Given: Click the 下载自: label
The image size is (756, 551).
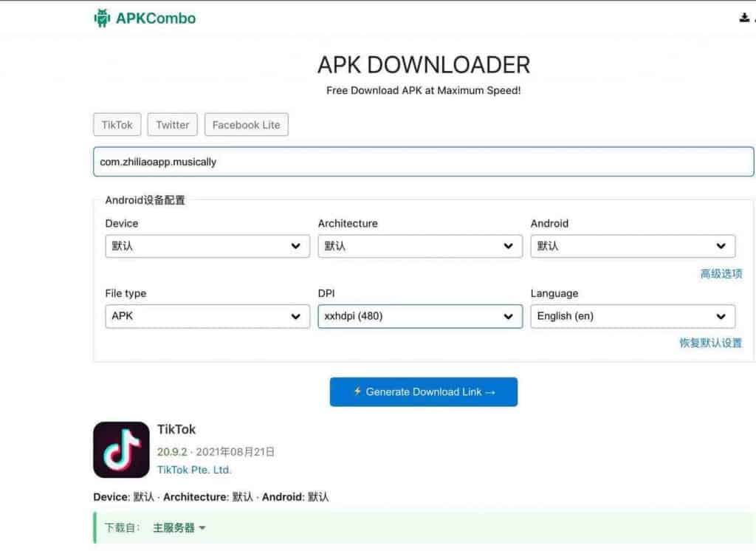Looking at the screenshot, I should 123,528.
